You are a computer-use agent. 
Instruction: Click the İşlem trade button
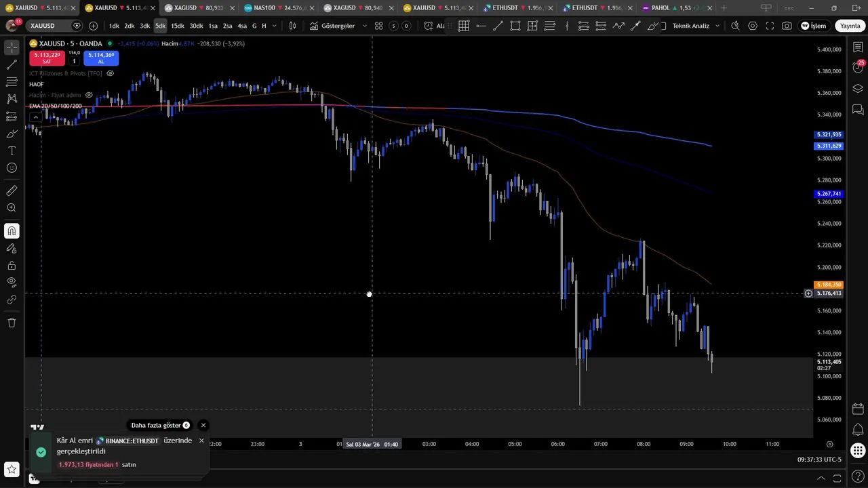[x=813, y=26]
